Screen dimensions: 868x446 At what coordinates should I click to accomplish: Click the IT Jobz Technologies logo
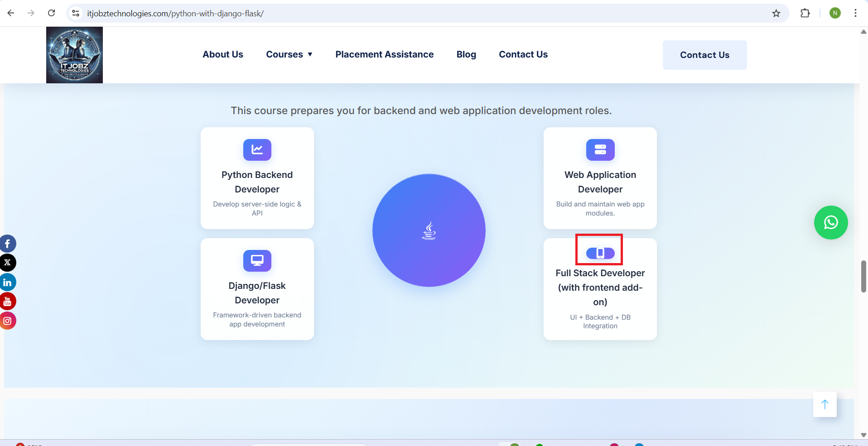pyautogui.click(x=74, y=55)
